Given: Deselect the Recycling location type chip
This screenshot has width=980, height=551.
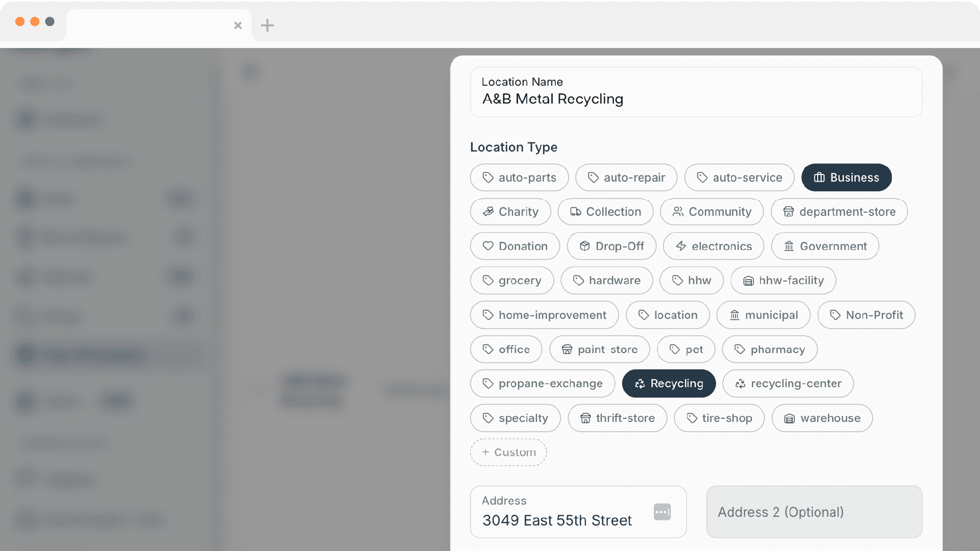Looking at the screenshot, I should coord(669,384).
